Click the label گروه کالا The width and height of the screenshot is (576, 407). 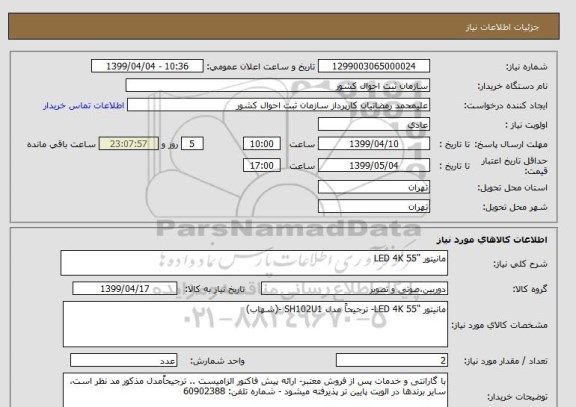point(530,289)
